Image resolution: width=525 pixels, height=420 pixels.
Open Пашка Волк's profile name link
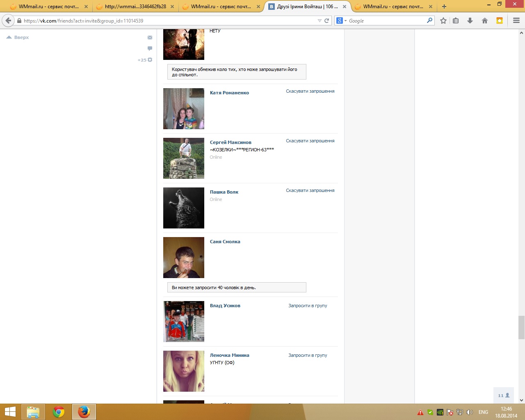click(x=224, y=192)
